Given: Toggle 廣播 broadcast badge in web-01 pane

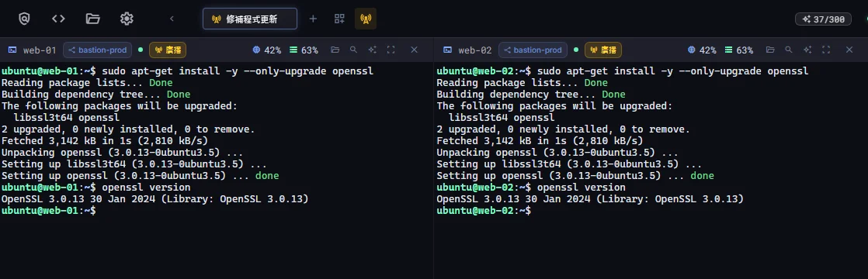Looking at the screenshot, I should 168,50.
